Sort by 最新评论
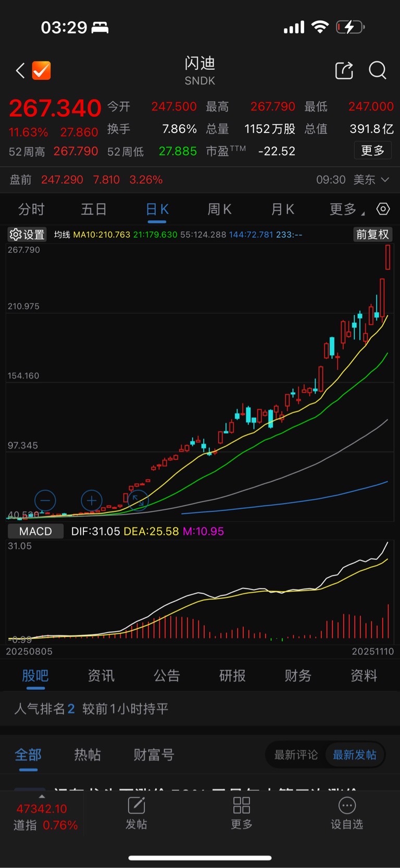 pos(296,755)
